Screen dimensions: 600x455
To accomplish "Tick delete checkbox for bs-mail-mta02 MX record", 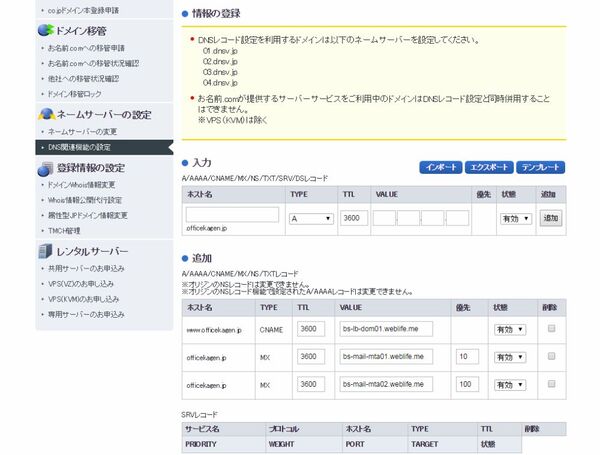I will point(551,384).
